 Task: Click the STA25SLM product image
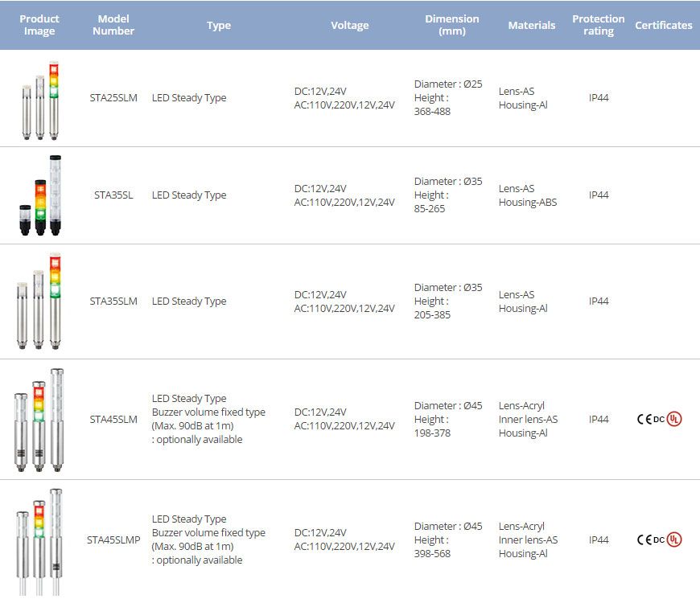click(40, 99)
